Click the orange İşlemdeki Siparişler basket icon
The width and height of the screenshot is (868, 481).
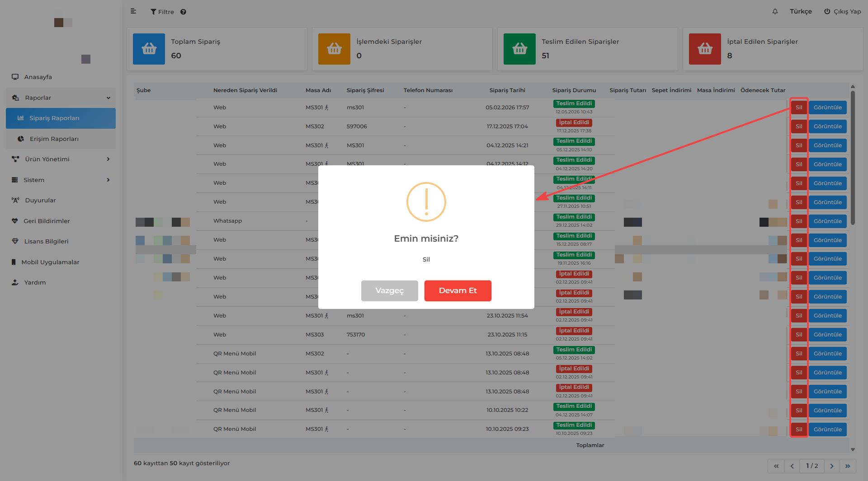[x=334, y=49]
